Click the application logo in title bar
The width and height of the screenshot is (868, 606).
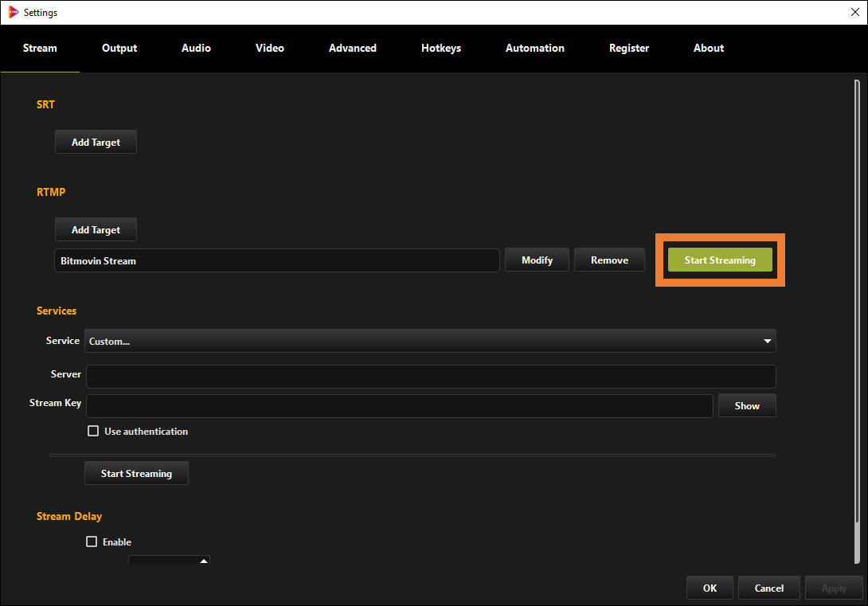click(x=14, y=12)
